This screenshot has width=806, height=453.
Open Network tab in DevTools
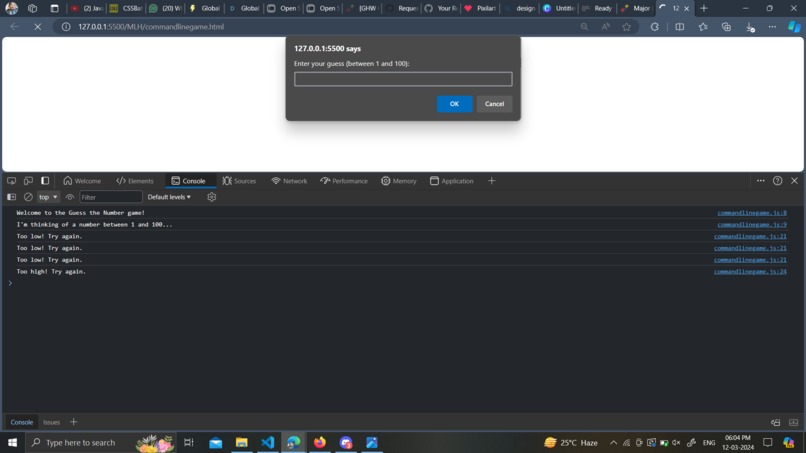coord(289,181)
